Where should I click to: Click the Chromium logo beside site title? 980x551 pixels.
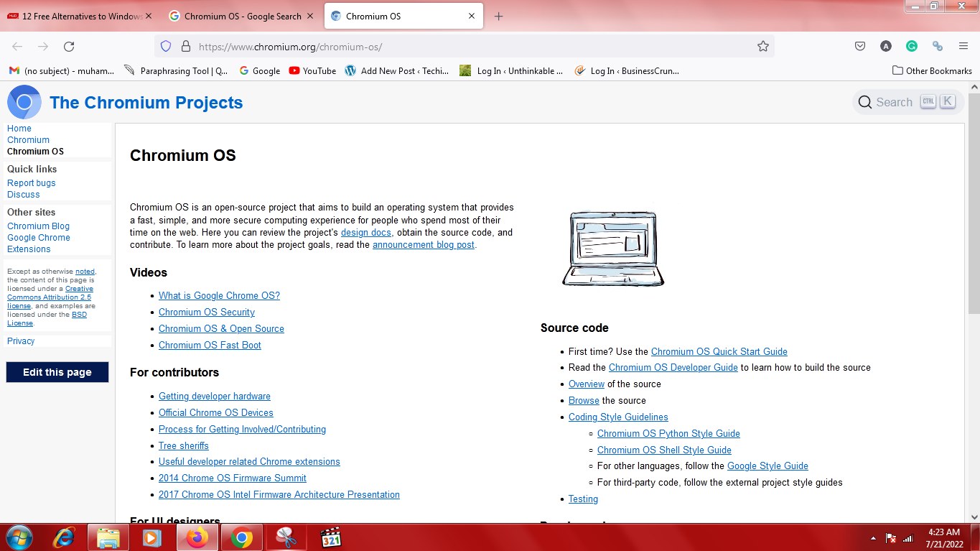24,102
